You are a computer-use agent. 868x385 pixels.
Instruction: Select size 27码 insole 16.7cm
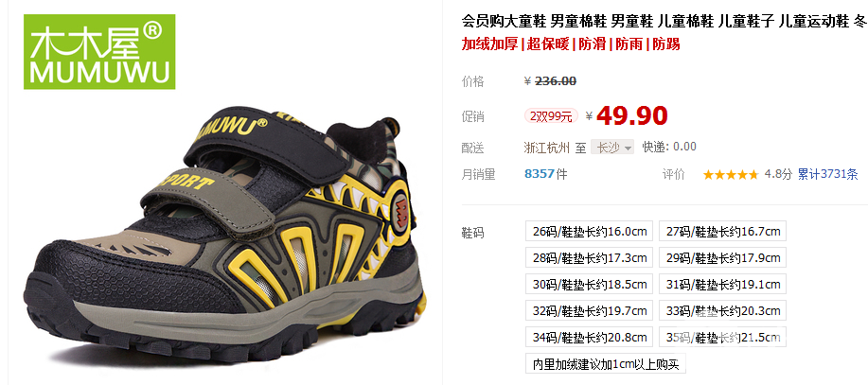click(x=722, y=231)
